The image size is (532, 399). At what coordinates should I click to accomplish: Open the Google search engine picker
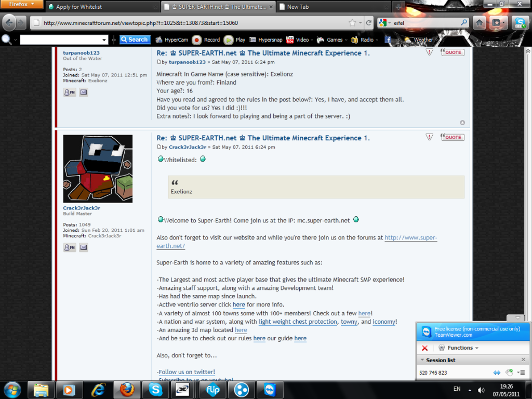385,23
